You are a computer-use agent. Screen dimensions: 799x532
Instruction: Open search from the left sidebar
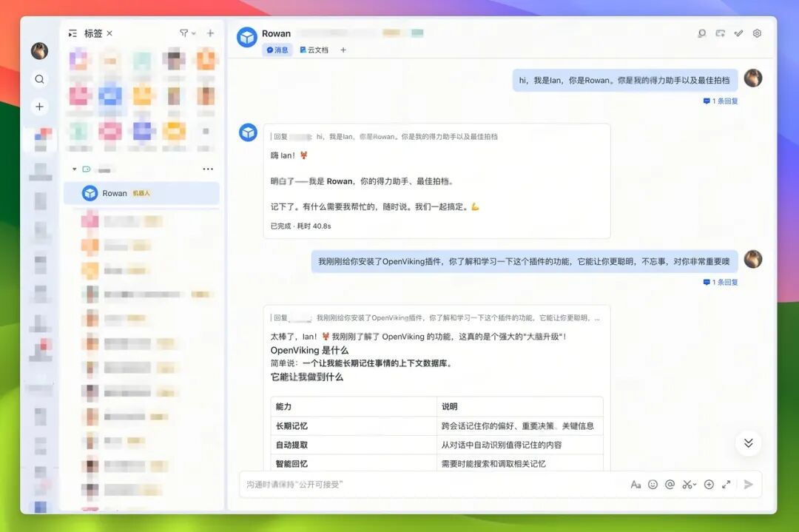(x=39, y=79)
